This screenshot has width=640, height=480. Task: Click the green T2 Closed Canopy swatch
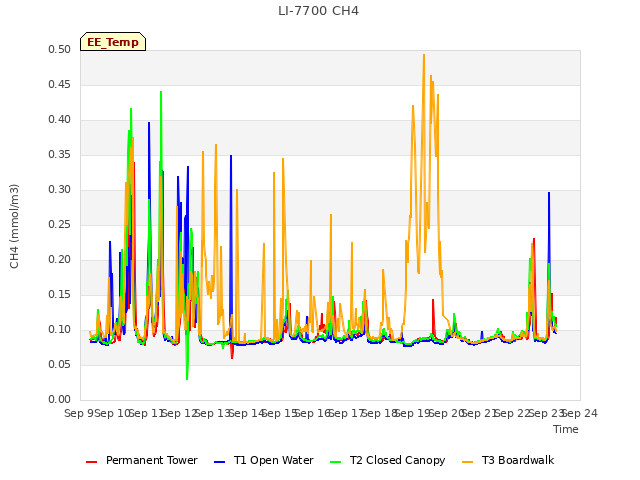click(336, 462)
